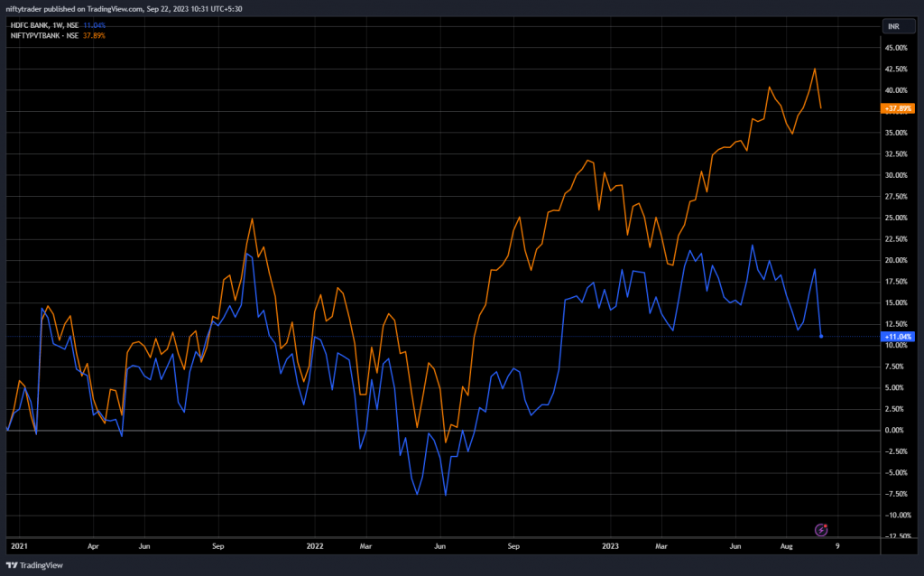Click the 35.00% axis label
This screenshot has height=576, width=924.
click(x=896, y=134)
